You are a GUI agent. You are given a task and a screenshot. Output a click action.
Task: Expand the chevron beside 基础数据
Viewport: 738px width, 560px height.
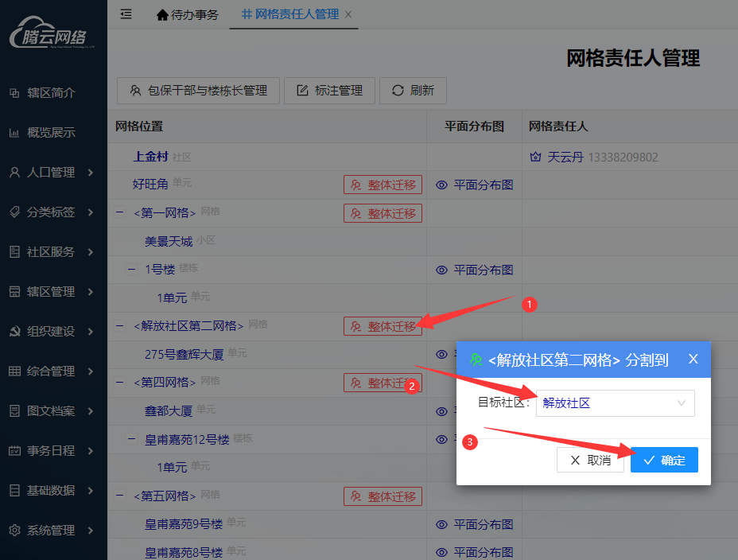(91, 491)
